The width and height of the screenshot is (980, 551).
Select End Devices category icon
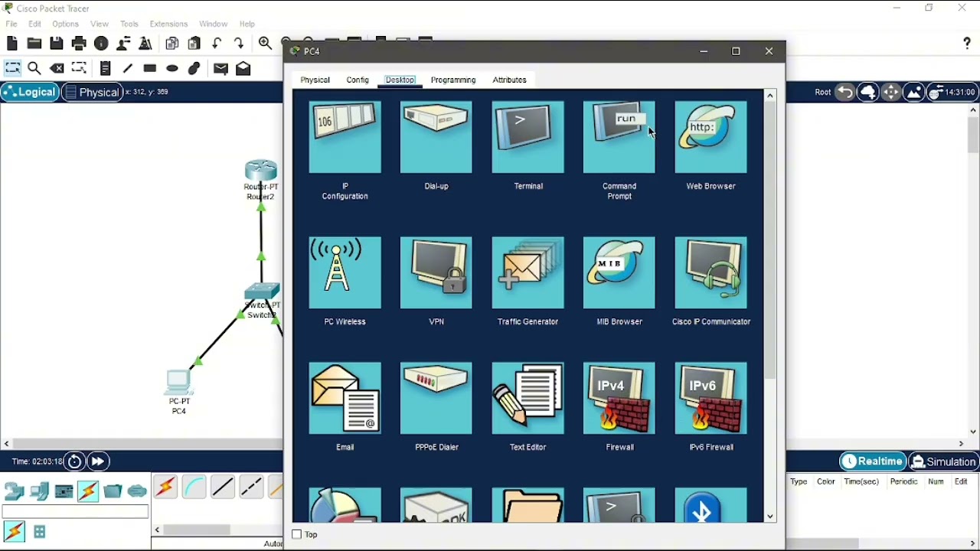(x=39, y=491)
